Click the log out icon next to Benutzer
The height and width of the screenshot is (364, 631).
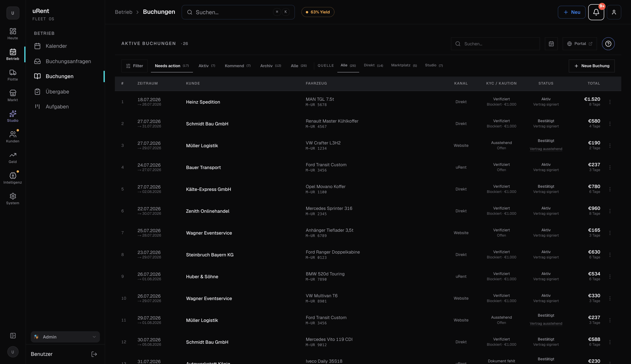(x=94, y=354)
